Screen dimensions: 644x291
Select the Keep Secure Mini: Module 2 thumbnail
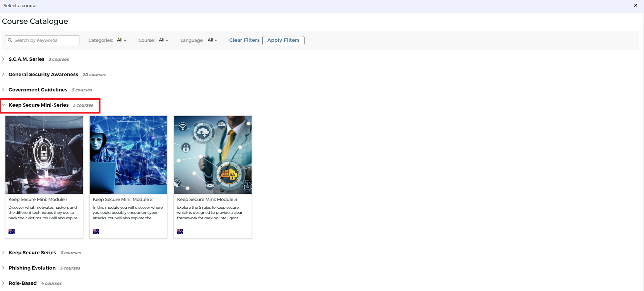128,155
